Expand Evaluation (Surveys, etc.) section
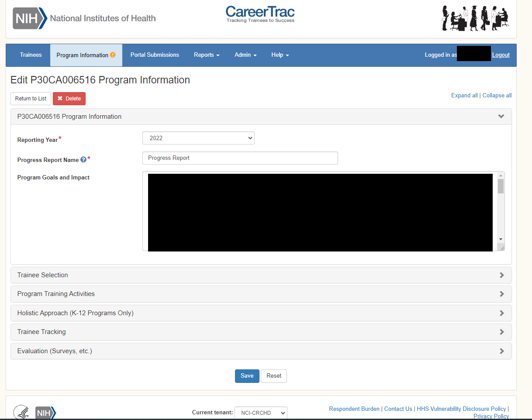The height and width of the screenshot is (420, 532). click(x=261, y=351)
